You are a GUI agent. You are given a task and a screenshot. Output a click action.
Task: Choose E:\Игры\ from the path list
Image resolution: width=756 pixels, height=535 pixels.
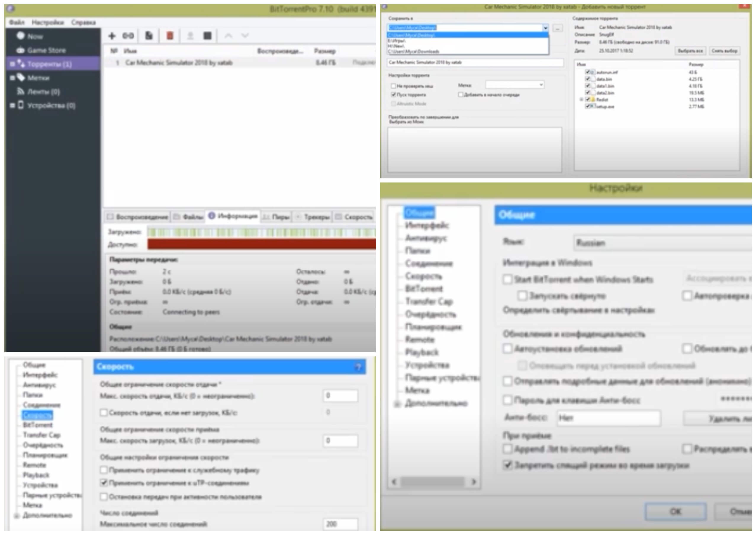(468, 41)
